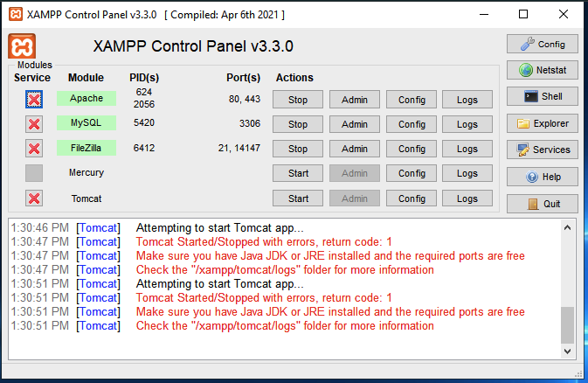Open Tomcat Config menu
The height and width of the screenshot is (383, 588).
(x=412, y=198)
